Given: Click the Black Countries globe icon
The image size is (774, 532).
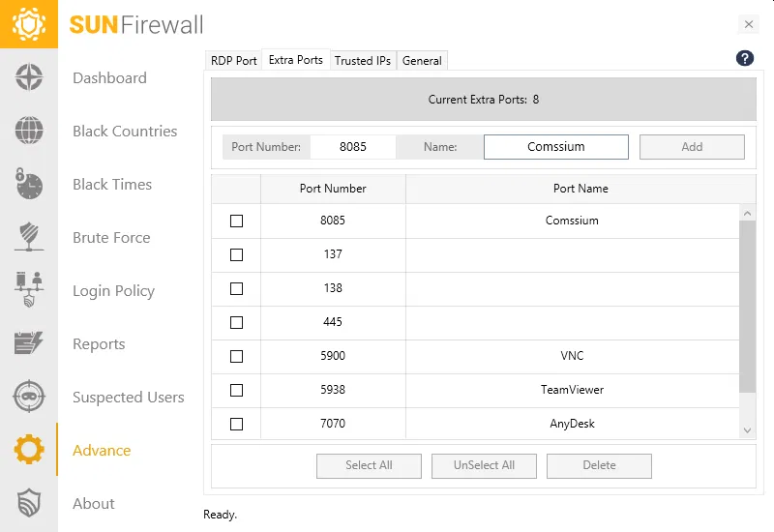Looking at the screenshot, I should click(29, 131).
